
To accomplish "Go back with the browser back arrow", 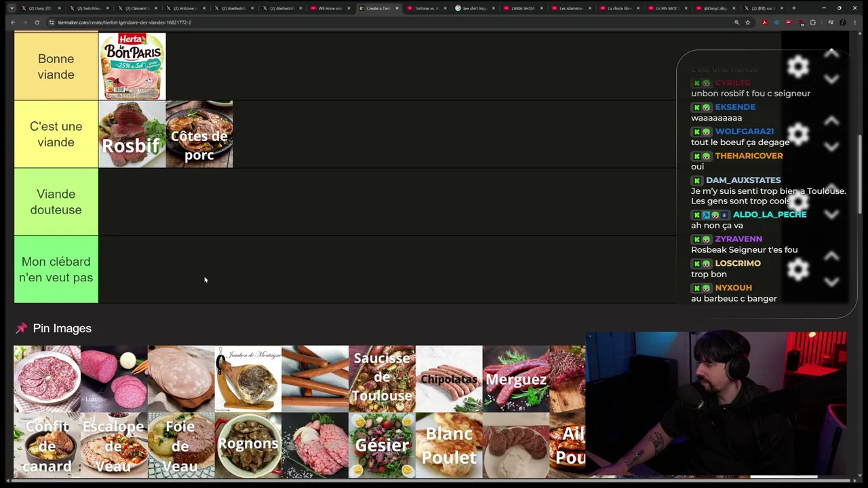I will 13,22.
